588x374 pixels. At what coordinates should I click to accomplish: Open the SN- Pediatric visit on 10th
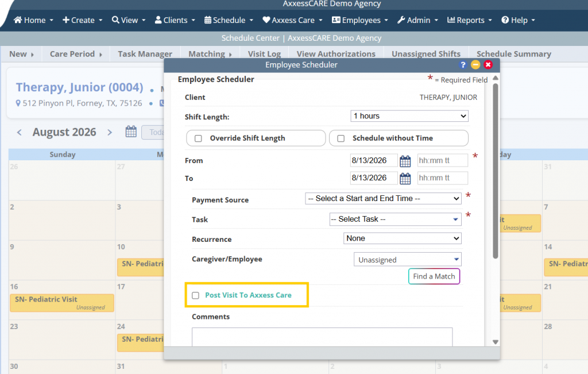coord(141,267)
